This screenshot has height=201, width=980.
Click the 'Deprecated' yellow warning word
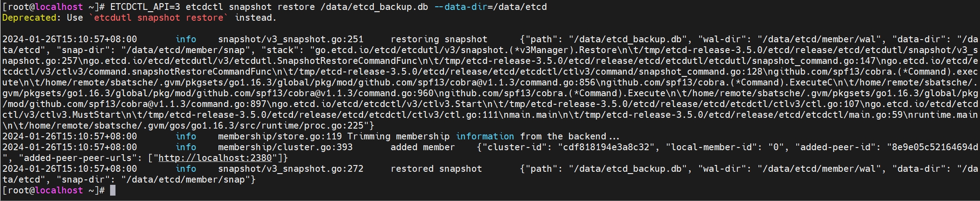(x=29, y=18)
